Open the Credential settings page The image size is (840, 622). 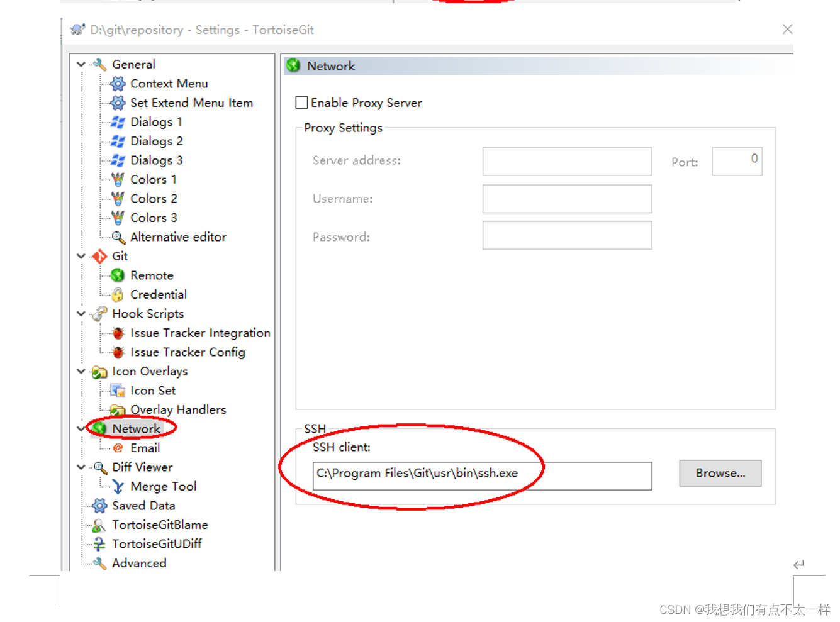(x=159, y=294)
